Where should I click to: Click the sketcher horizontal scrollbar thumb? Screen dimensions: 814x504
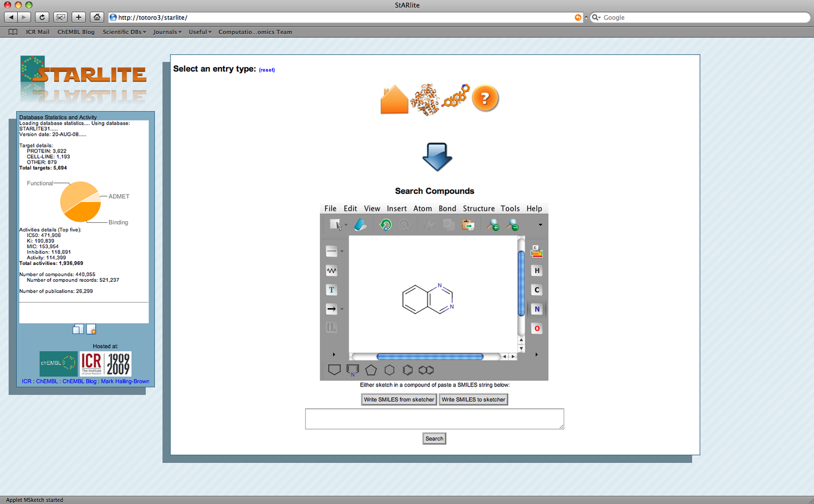pos(430,357)
